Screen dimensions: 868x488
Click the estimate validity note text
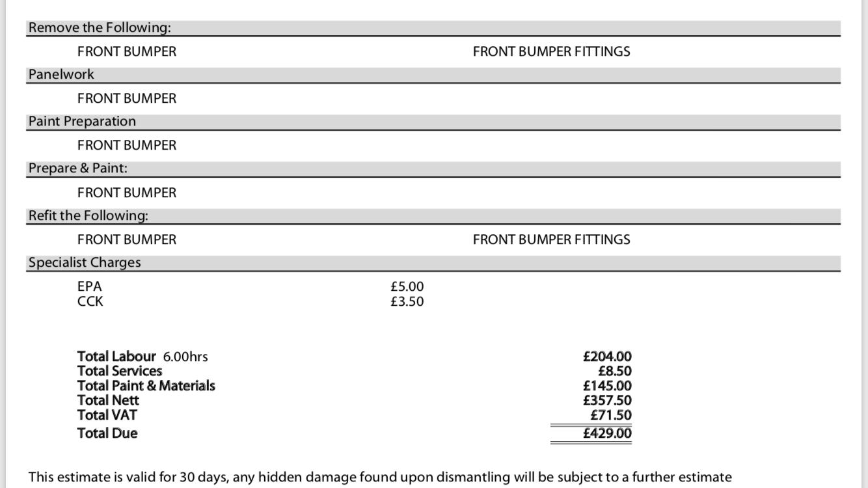[380, 478]
